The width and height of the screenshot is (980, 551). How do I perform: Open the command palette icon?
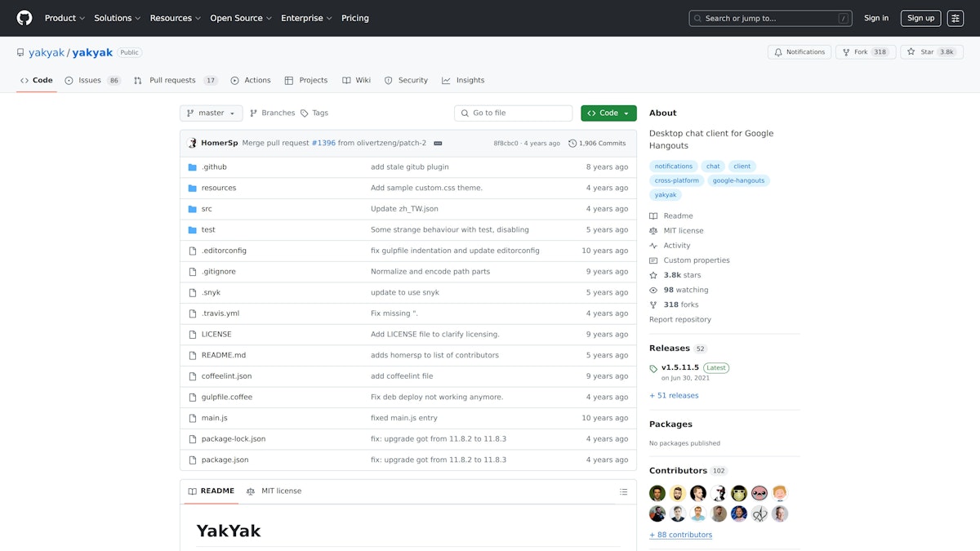(955, 17)
